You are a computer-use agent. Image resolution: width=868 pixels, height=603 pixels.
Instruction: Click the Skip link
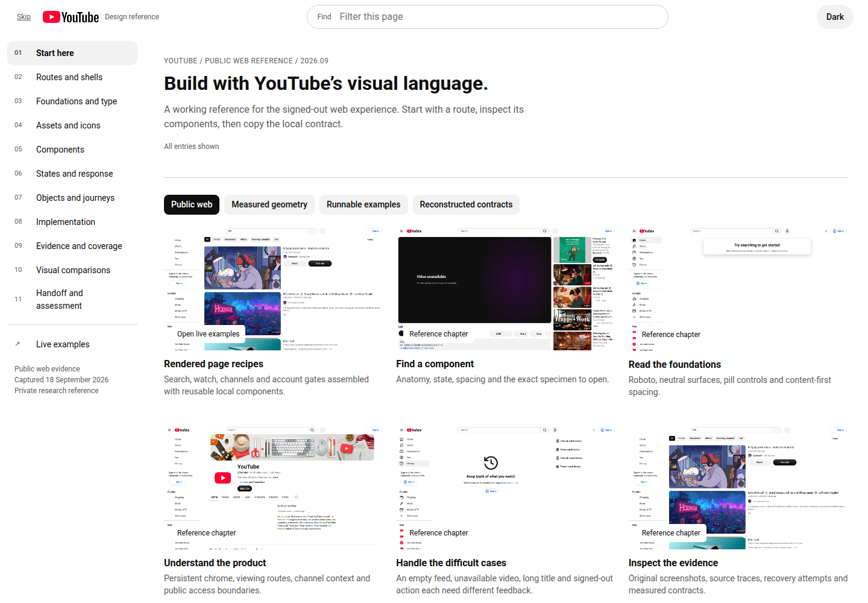point(24,17)
